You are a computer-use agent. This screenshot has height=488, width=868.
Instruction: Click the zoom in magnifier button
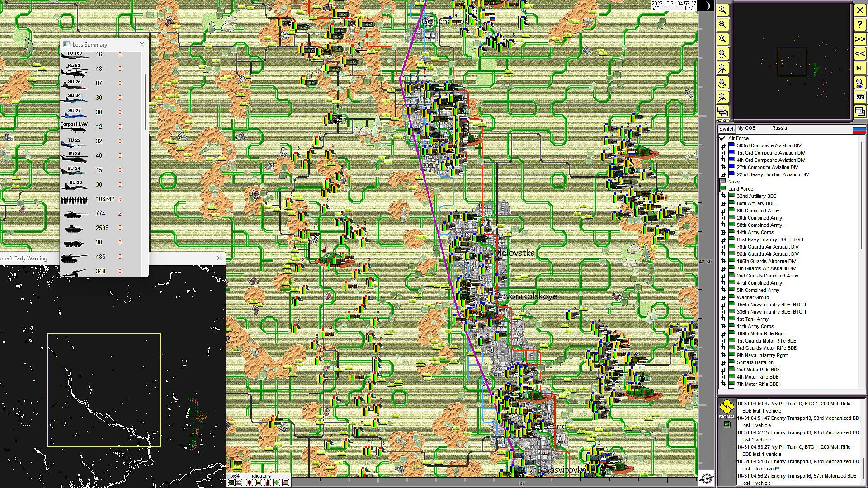click(x=722, y=10)
